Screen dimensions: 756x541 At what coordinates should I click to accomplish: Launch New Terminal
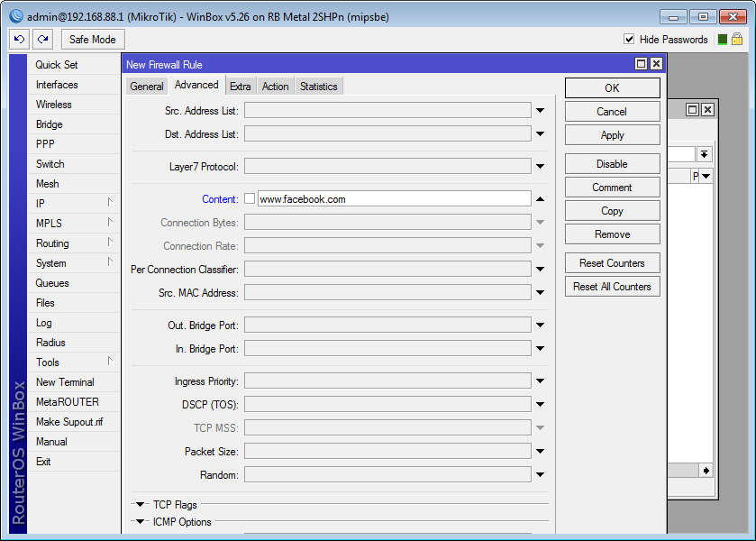point(74,381)
